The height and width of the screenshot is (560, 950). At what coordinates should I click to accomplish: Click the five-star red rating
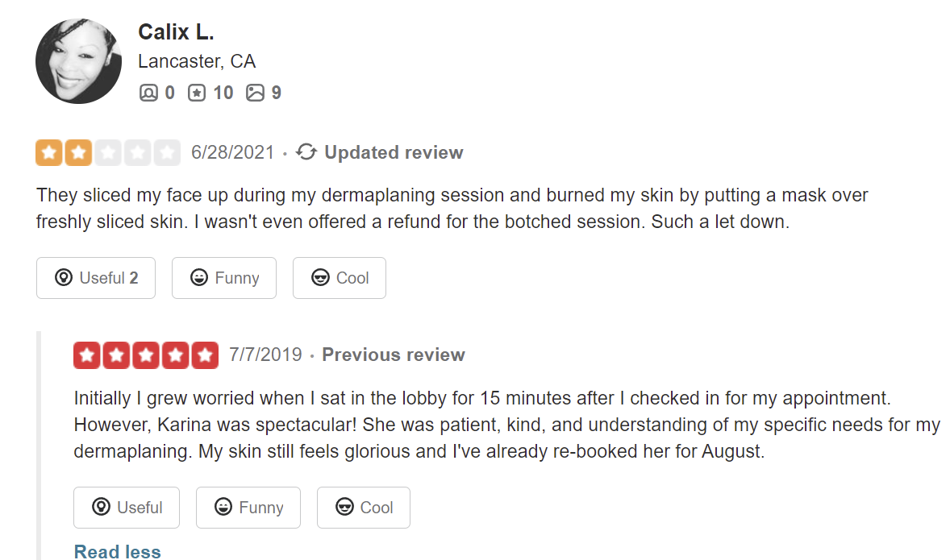click(x=146, y=355)
